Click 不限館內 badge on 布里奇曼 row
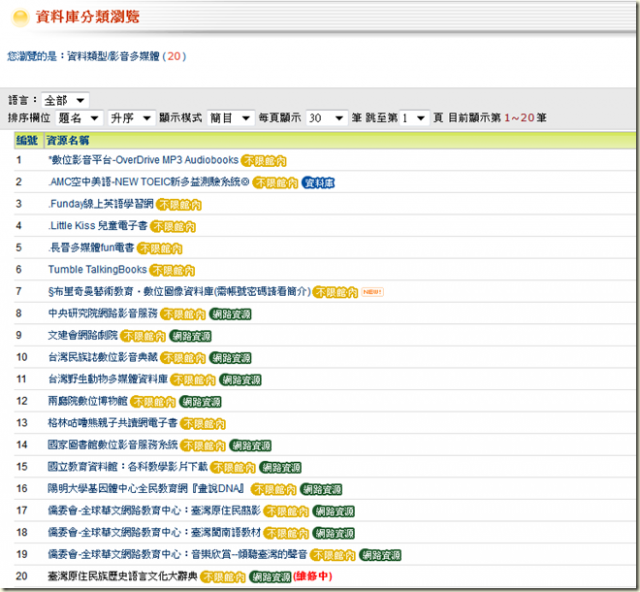The width and height of the screenshot is (640, 592). 336,292
